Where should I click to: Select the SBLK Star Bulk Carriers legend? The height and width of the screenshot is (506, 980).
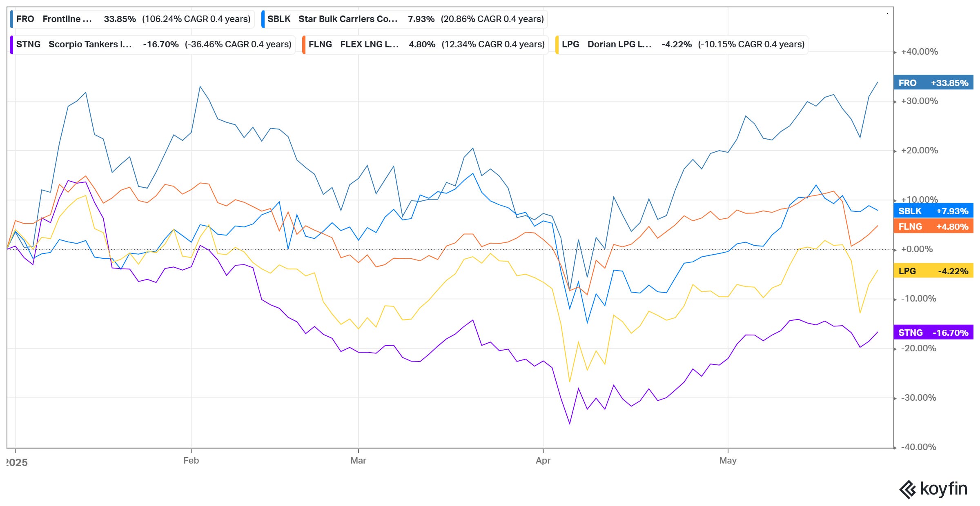(405, 19)
